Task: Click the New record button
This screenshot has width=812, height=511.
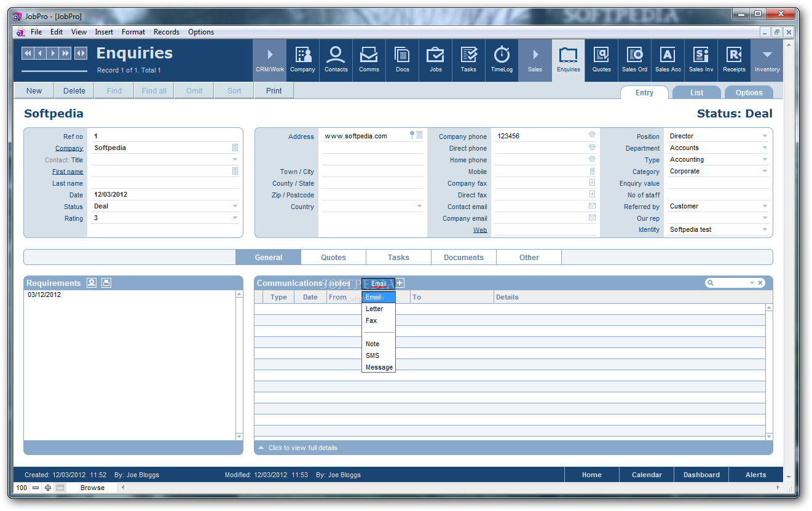Action: [34, 90]
